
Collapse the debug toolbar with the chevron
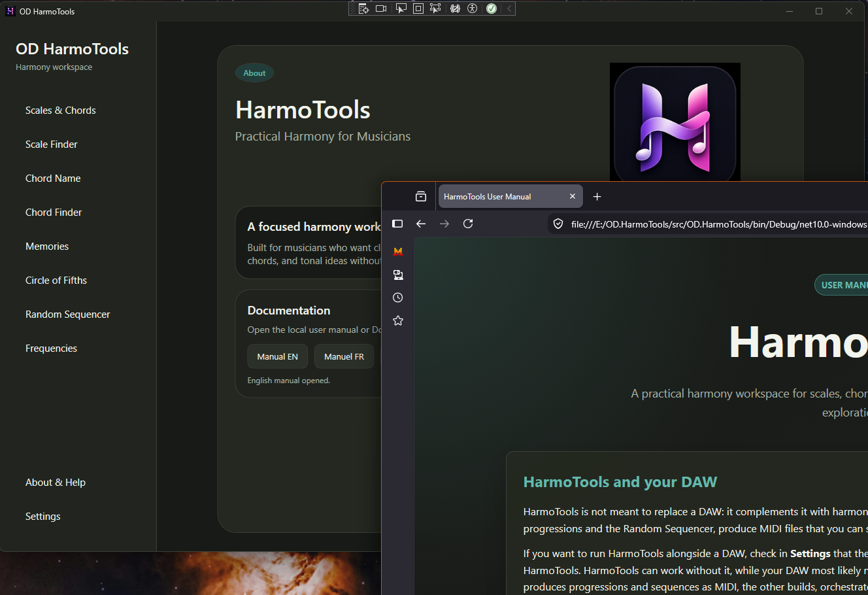(x=509, y=8)
